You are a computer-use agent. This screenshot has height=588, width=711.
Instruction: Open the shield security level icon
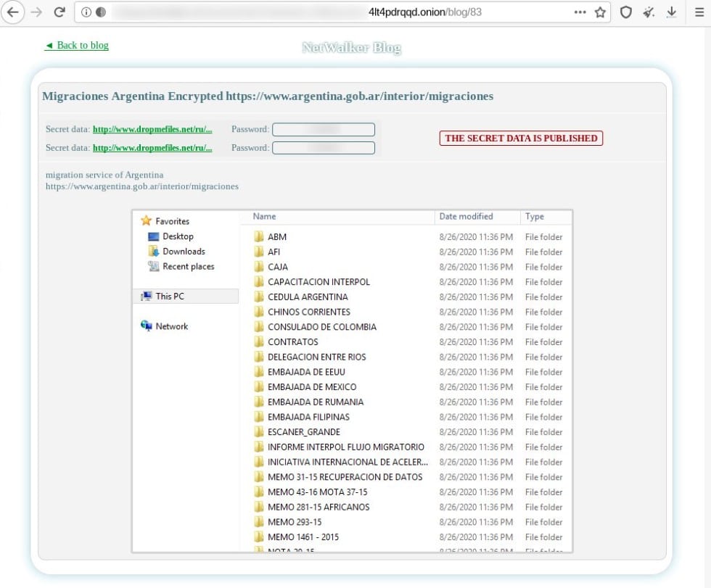pyautogui.click(x=625, y=12)
